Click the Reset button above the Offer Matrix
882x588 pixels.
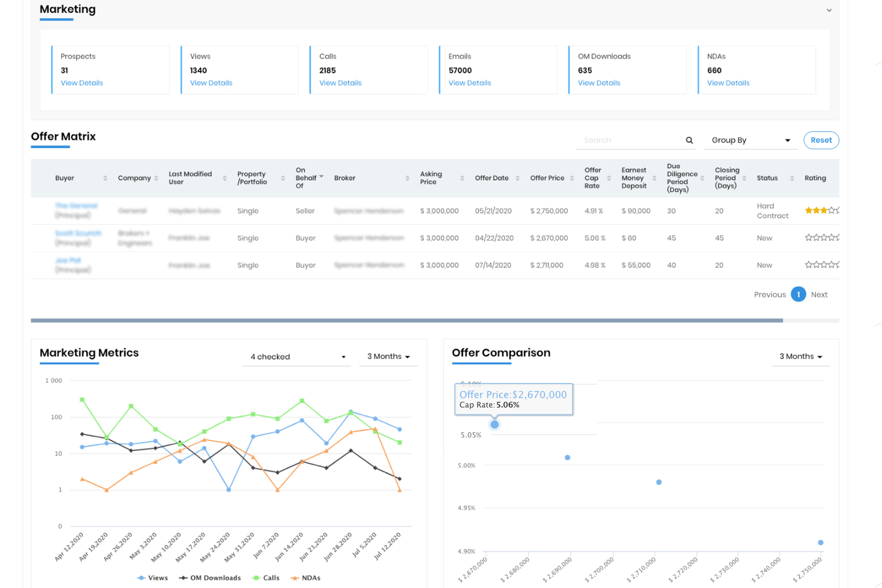821,140
